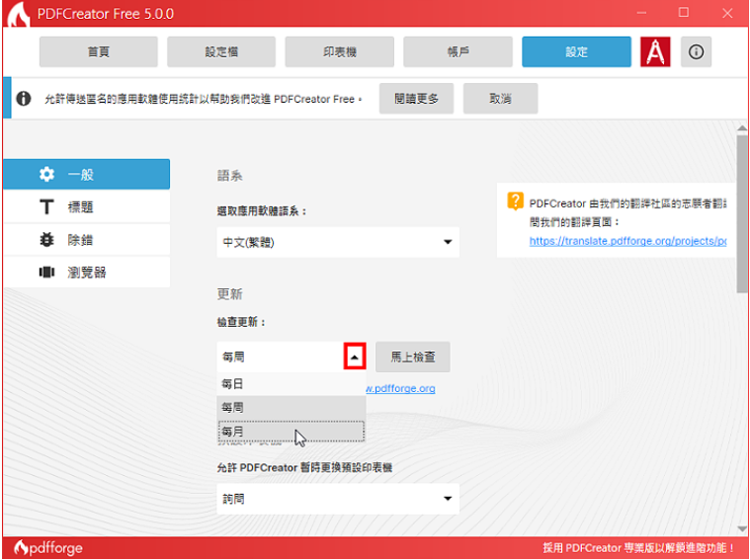
Task: Click the T icon of 標題 section
Action: click(46, 207)
